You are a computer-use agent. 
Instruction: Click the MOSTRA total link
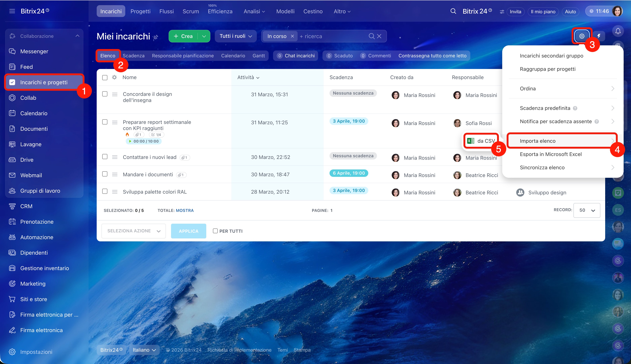point(185,211)
